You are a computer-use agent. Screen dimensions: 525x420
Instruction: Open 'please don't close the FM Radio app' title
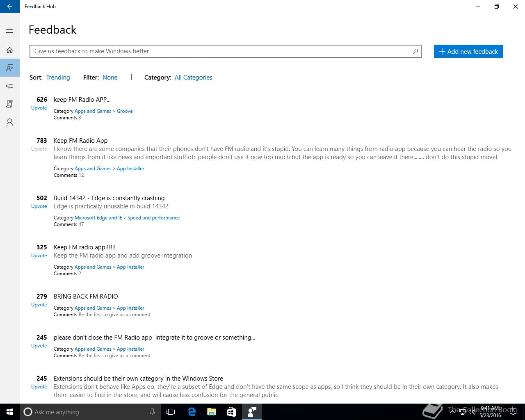(x=154, y=338)
